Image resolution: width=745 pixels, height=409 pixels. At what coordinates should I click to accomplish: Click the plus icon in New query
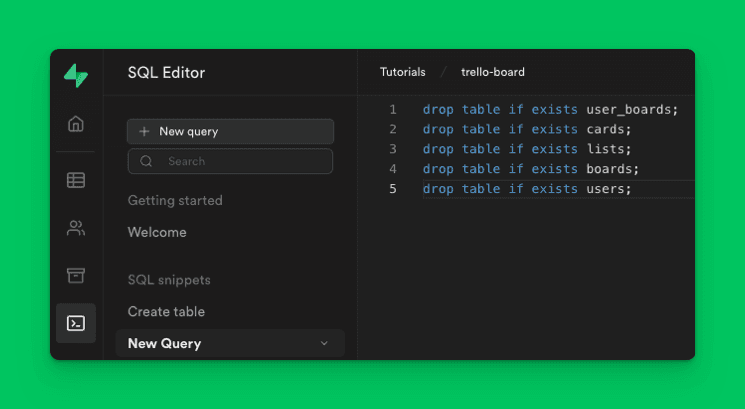pos(145,132)
